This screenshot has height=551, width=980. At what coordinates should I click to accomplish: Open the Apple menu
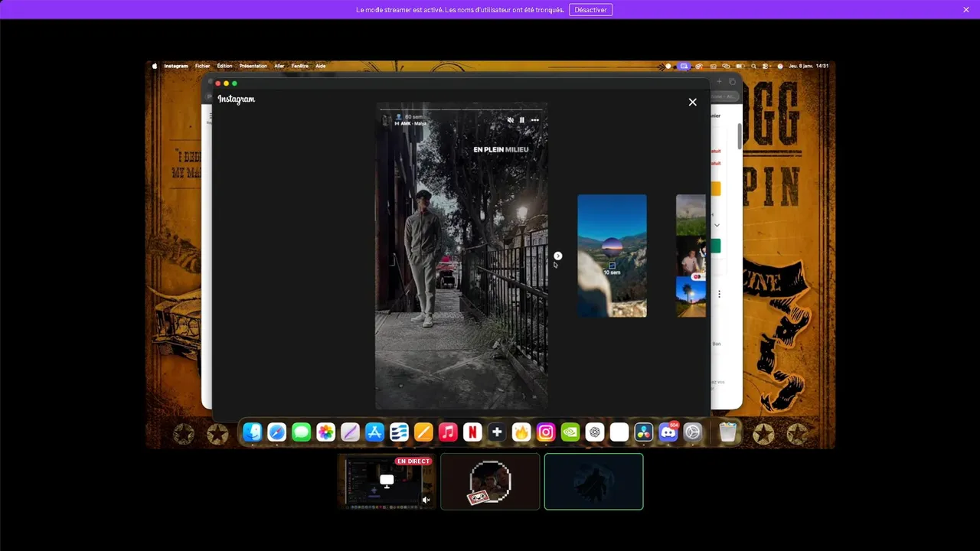tap(154, 66)
